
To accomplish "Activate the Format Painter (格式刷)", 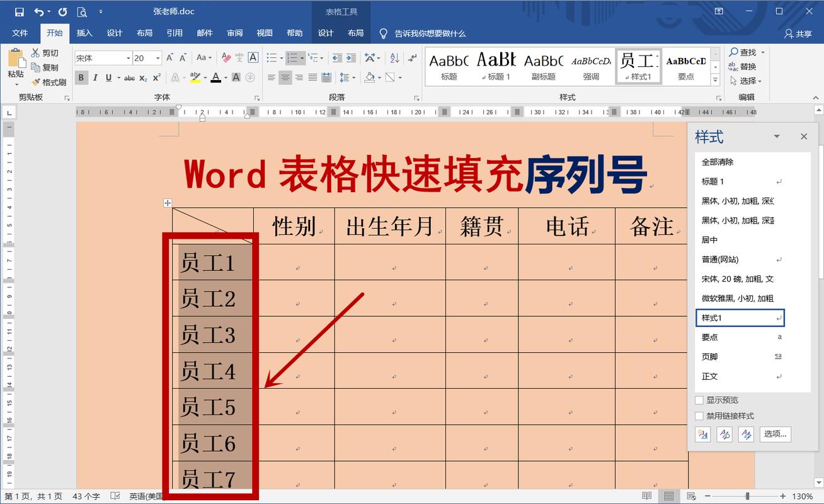I will 49,82.
